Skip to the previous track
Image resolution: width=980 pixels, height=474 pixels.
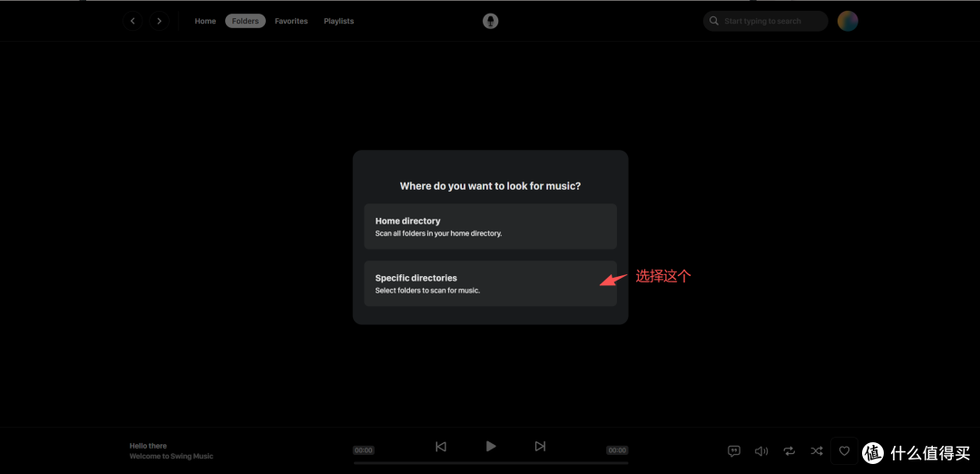[x=441, y=447]
